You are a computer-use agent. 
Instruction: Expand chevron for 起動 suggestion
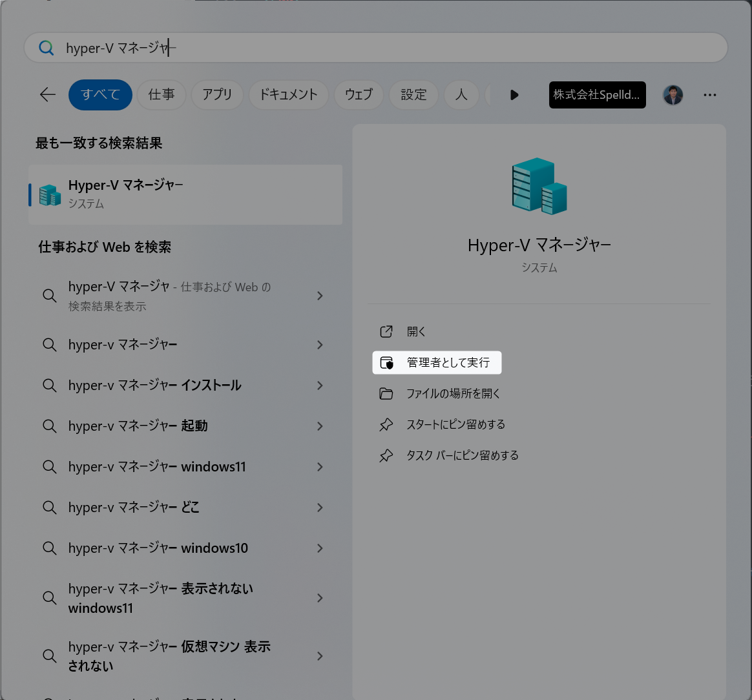(x=320, y=426)
